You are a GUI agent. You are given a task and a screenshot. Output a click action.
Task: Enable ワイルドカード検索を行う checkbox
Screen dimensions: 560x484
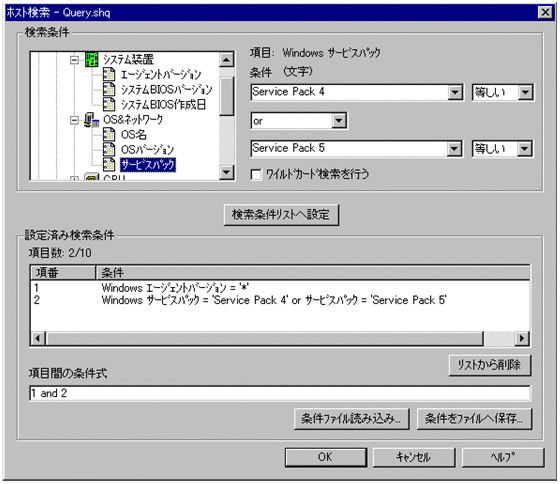coord(256,175)
